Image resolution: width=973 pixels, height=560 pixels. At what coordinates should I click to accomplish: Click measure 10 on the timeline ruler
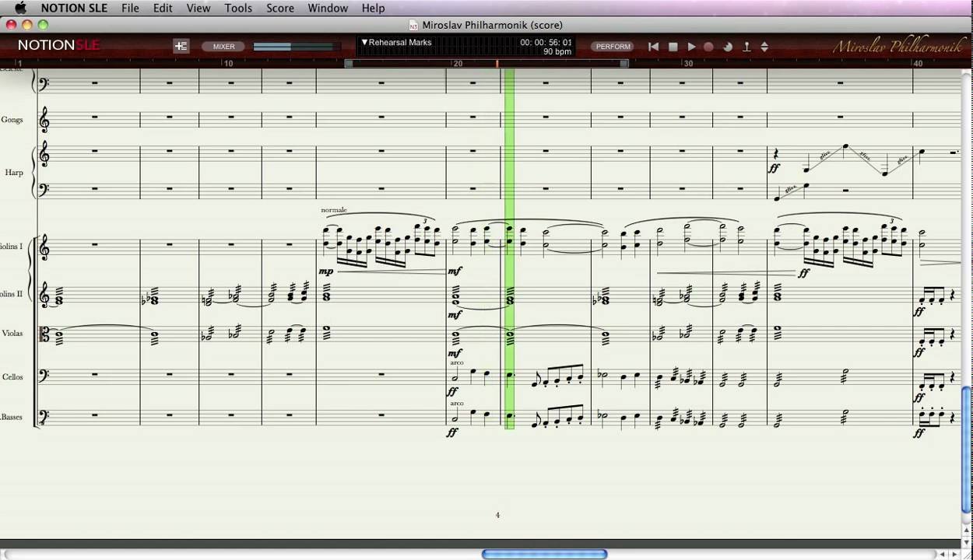tap(228, 64)
